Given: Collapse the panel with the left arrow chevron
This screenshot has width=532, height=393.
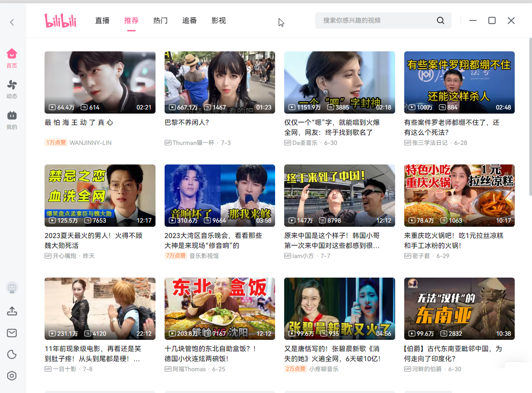Looking at the screenshot, I should (12, 22).
